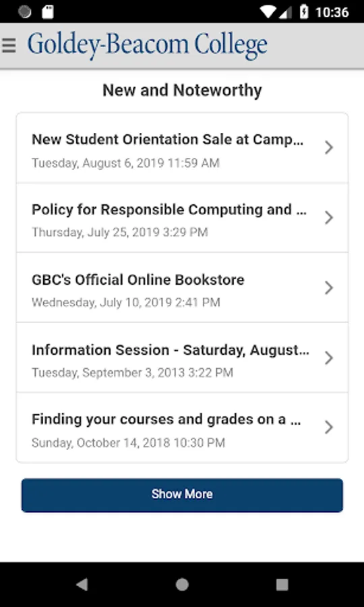Tap the SD card notification icon

(x=48, y=12)
